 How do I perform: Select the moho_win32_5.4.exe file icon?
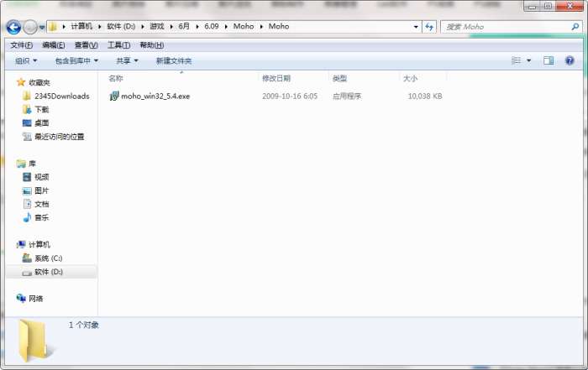tap(114, 96)
